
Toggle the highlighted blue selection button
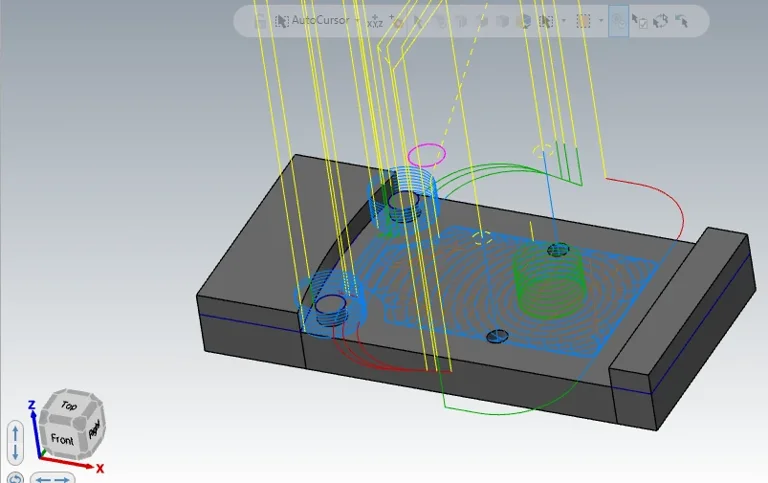618,21
